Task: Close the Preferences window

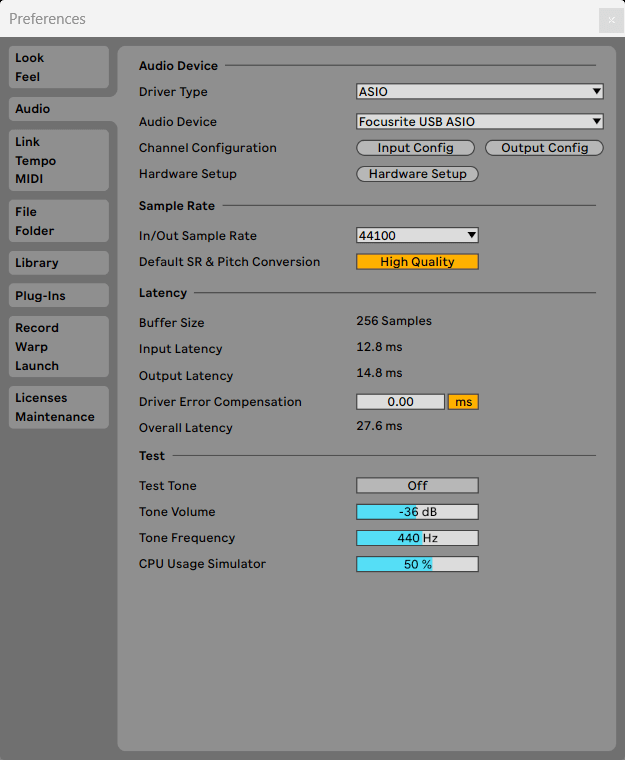Action: pos(609,20)
